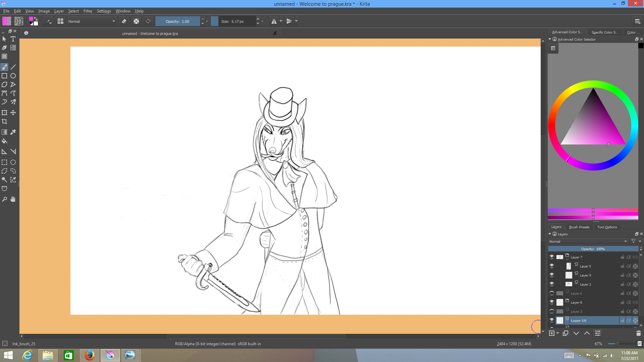Select the Crop tool
The width and height of the screenshot is (644, 362).
[x=4, y=121]
